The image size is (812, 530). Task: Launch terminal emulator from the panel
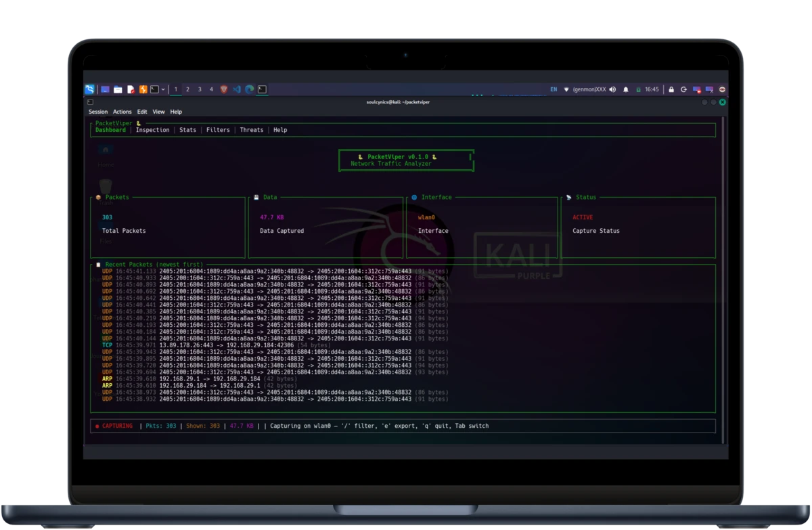154,89
